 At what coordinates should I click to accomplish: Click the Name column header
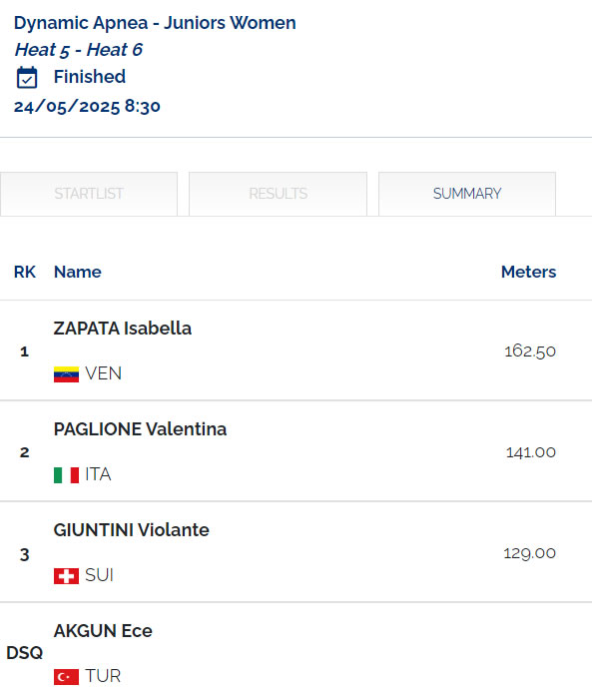(78, 272)
